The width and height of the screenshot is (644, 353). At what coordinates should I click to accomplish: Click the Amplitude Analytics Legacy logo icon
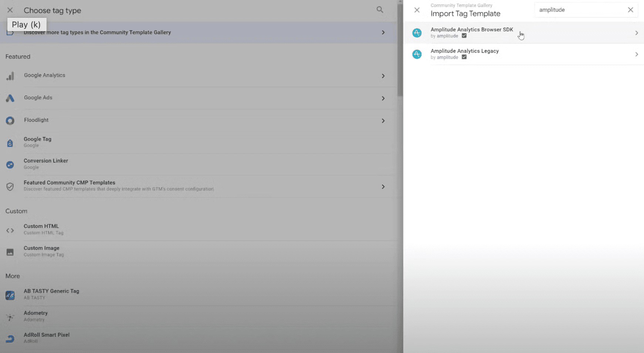(417, 54)
